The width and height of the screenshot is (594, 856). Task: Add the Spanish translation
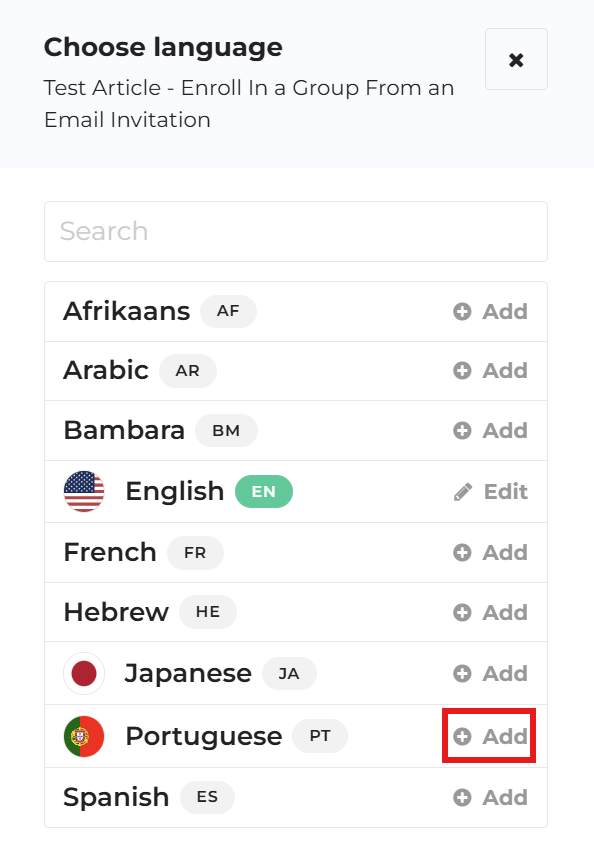[490, 798]
